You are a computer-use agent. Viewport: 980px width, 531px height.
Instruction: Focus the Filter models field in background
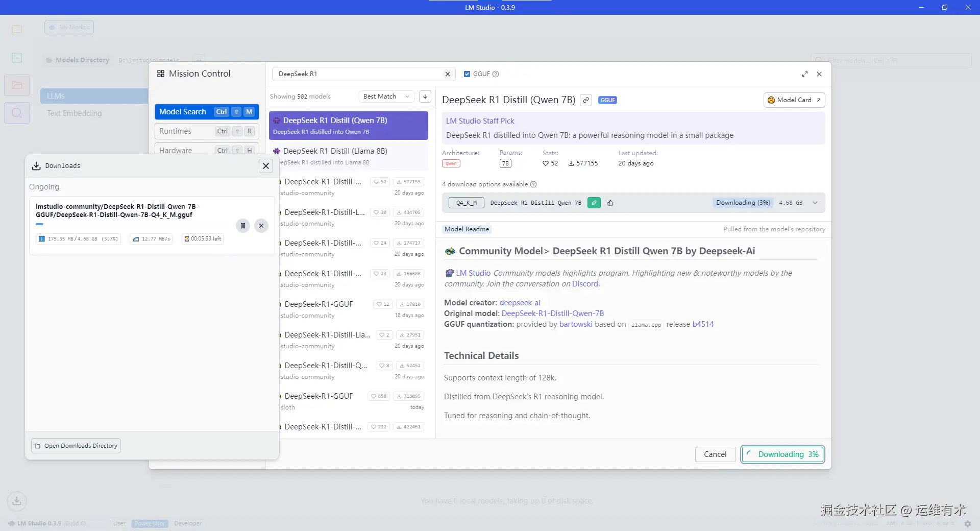[x=891, y=60]
